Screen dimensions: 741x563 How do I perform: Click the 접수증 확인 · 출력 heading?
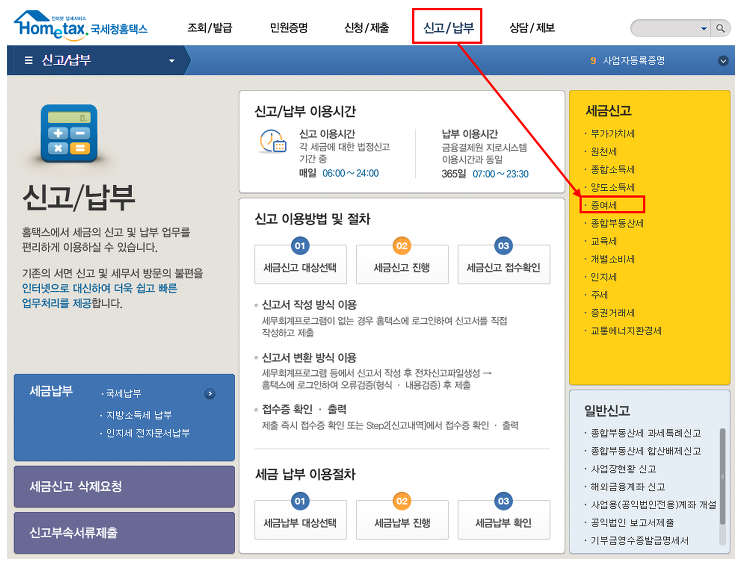click(304, 409)
